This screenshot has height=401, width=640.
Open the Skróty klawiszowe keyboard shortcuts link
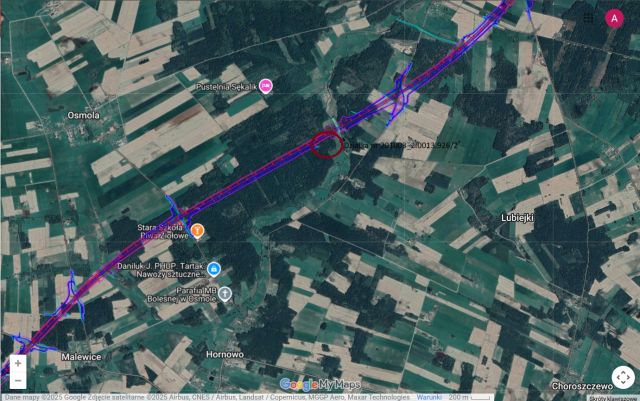tap(613, 398)
